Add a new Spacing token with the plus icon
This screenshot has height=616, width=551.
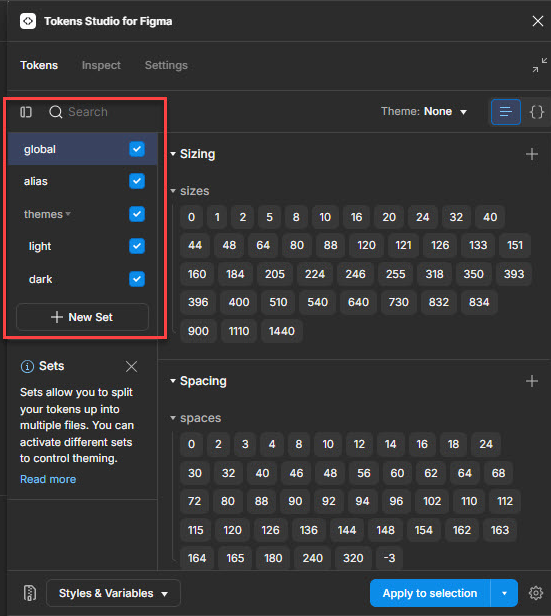pyautogui.click(x=532, y=381)
